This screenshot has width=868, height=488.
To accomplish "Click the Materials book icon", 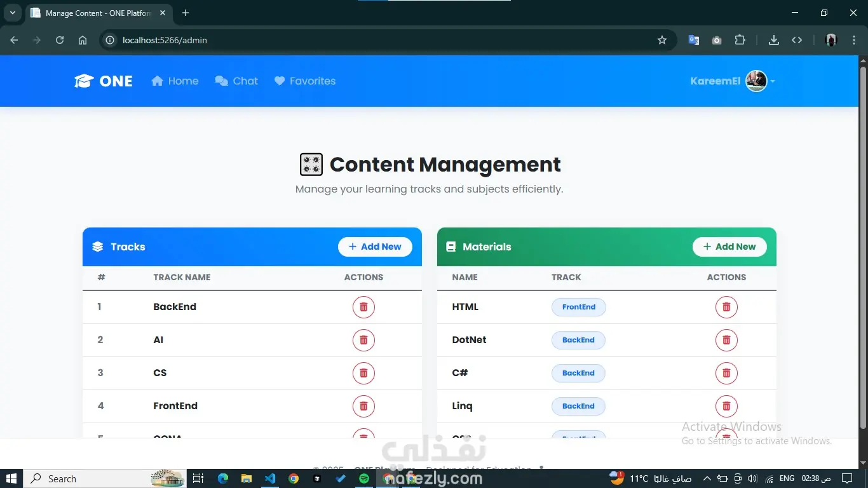I will 451,247.
